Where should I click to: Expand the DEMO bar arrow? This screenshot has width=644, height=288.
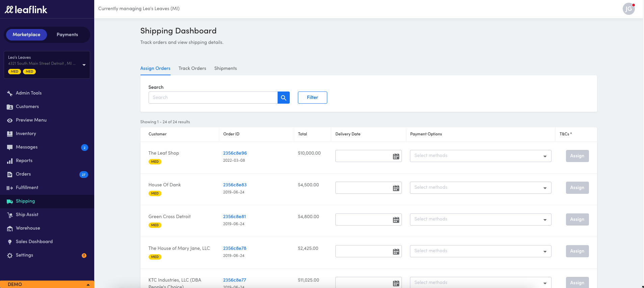click(x=88, y=285)
